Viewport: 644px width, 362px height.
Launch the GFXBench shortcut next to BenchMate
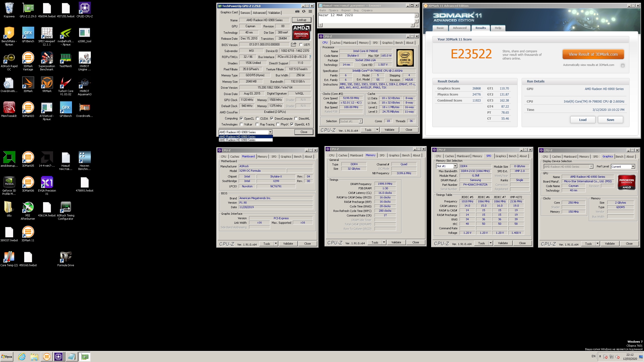click(x=28, y=35)
